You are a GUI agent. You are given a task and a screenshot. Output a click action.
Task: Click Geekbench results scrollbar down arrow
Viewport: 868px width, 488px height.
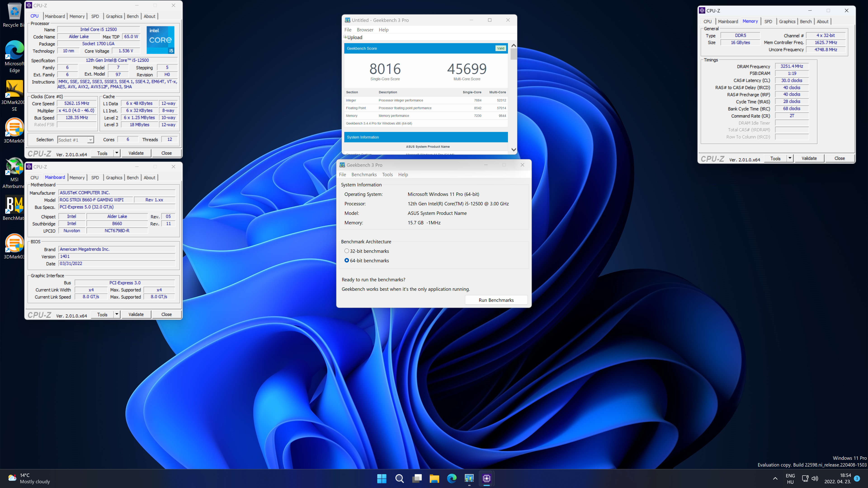pos(514,150)
